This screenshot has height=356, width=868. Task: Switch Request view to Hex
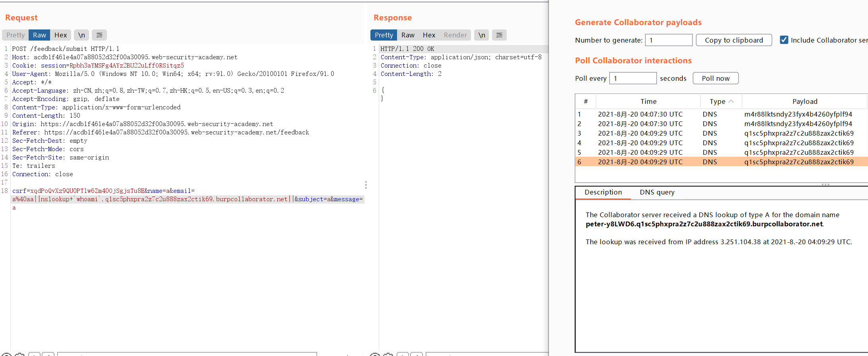[60, 35]
